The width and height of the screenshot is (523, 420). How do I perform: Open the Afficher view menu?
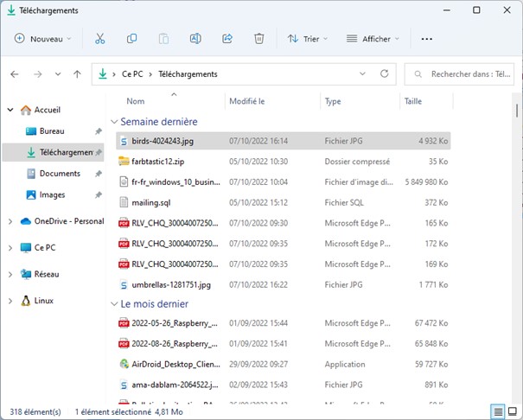tap(373, 39)
